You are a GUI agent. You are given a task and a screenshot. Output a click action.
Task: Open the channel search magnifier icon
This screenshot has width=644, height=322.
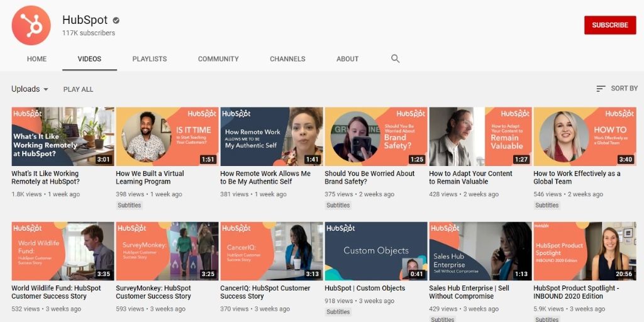click(395, 58)
